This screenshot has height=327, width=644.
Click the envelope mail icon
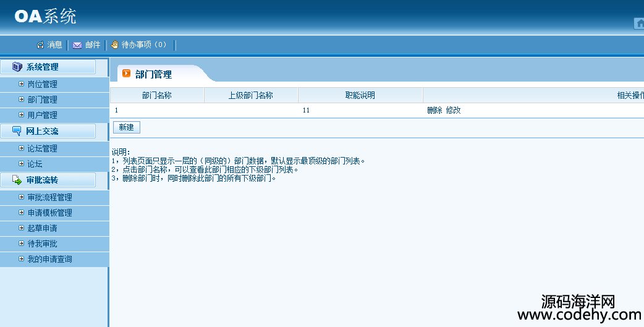[77, 45]
